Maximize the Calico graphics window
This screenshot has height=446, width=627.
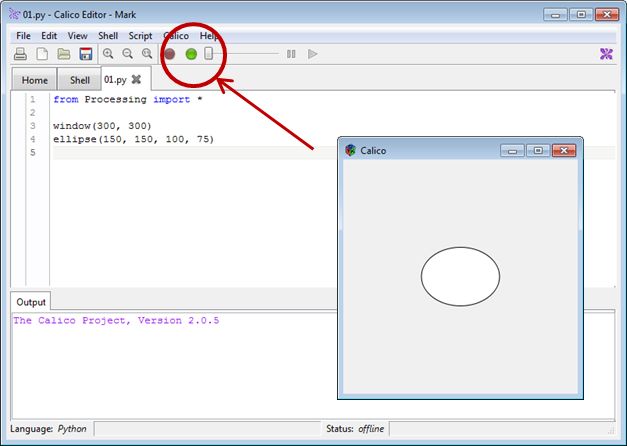tap(538, 151)
